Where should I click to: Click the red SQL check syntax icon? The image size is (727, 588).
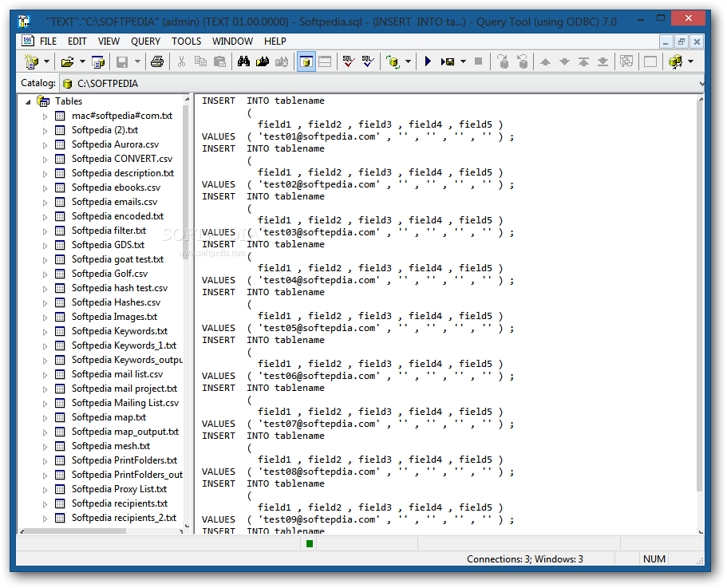(x=349, y=61)
